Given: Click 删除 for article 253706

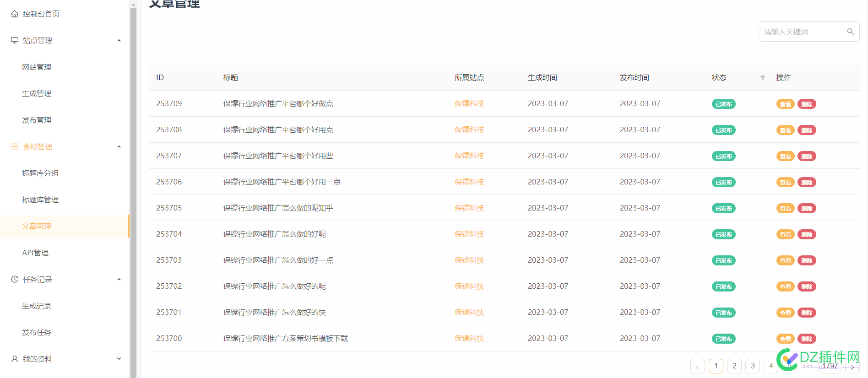Looking at the screenshot, I should click(807, 182).
